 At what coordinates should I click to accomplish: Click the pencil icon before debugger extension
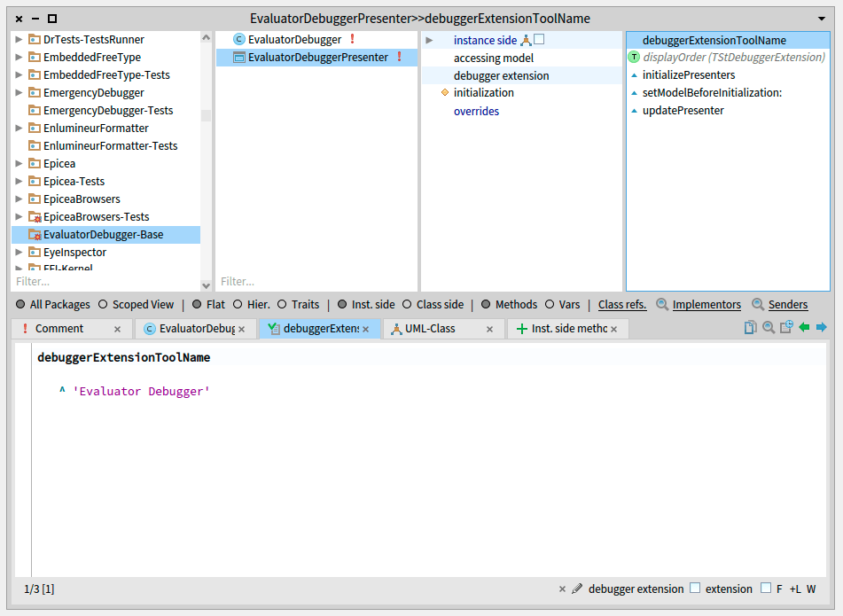577,589
